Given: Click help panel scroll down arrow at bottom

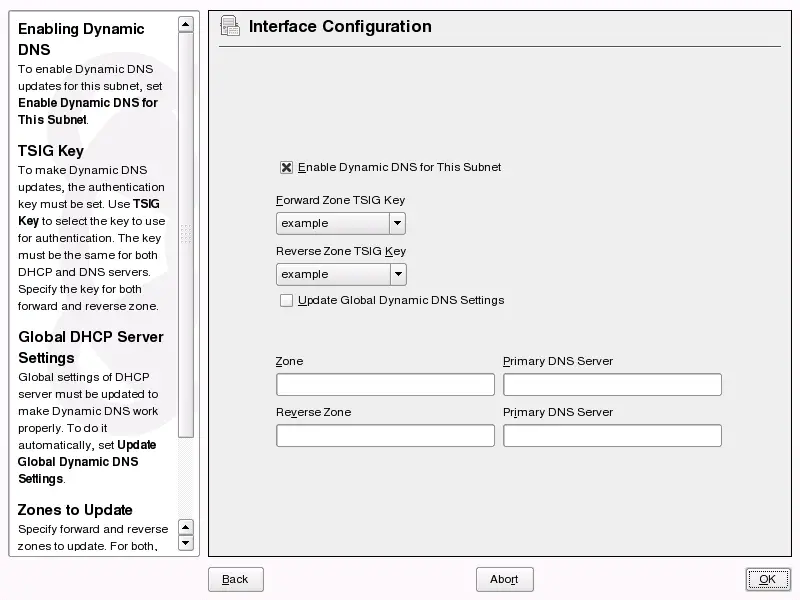Looking at the screenshot, I should click(x=185, y=543).
